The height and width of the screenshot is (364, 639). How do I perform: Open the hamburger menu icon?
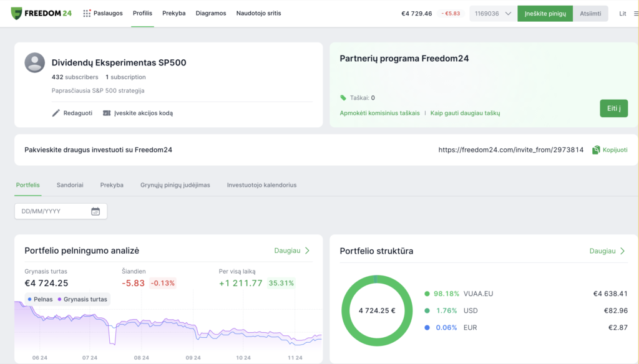pyautogui.click(x=636, y=14)
